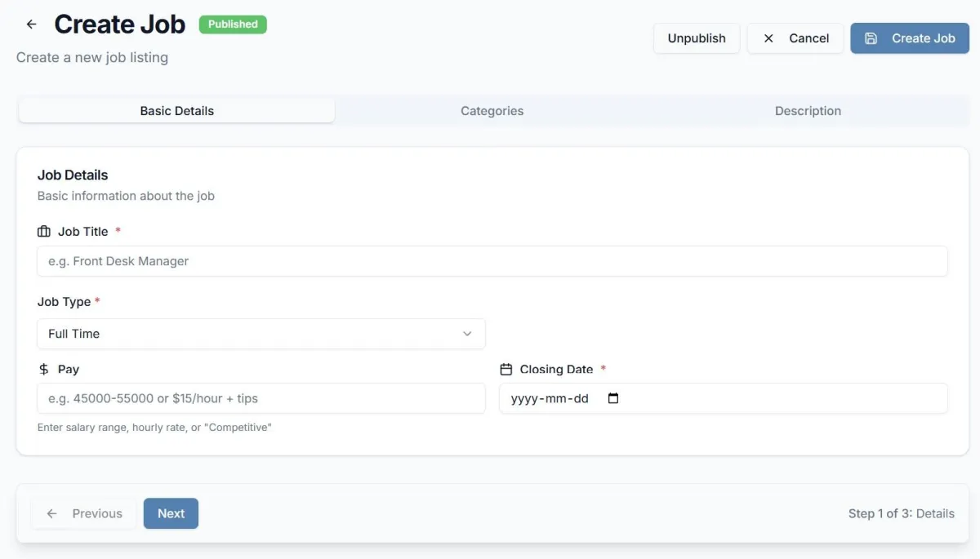The image size is (980, 559).
Task: Click the dollar sign icon beside Pay
Action: pos(44,369)
